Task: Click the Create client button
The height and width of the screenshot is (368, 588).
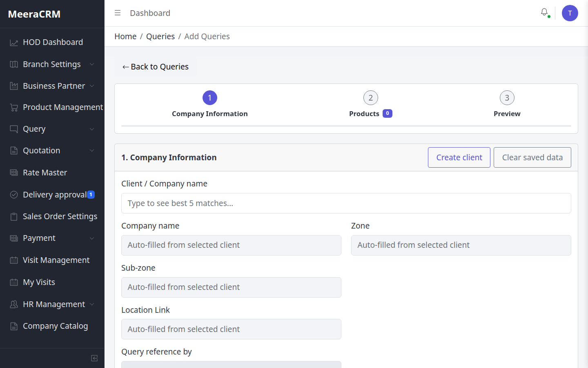Action: point(459,157)
